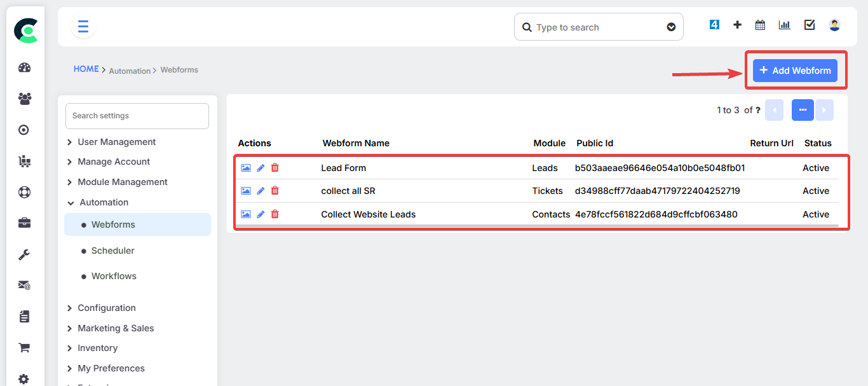Image resolution: width=868 pixels, height=386 pixels.
Task: Switch to the Workflows settings page
Action: pos(114,275)
